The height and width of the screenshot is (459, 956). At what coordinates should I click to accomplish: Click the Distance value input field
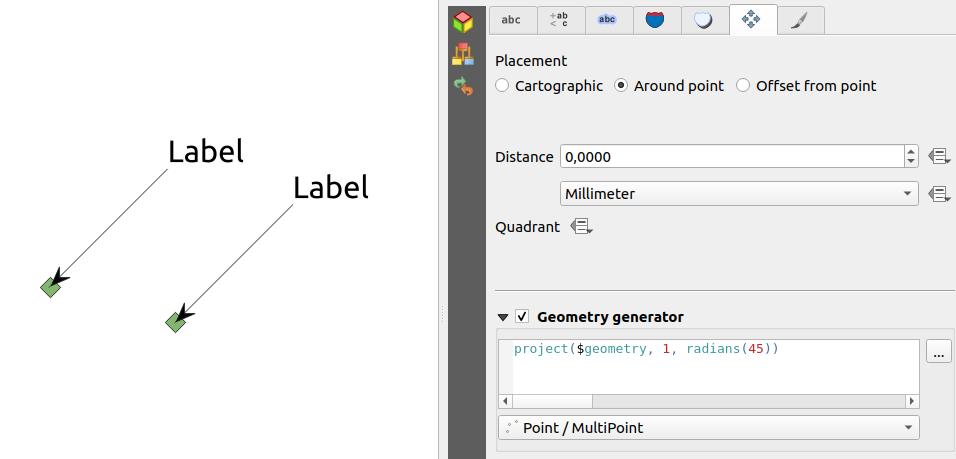tap(730, 157)
